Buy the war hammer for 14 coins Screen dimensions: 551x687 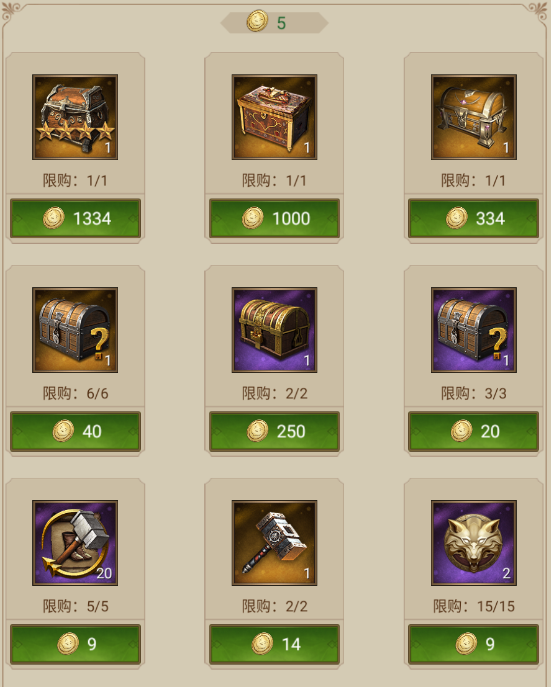[275, 644]
